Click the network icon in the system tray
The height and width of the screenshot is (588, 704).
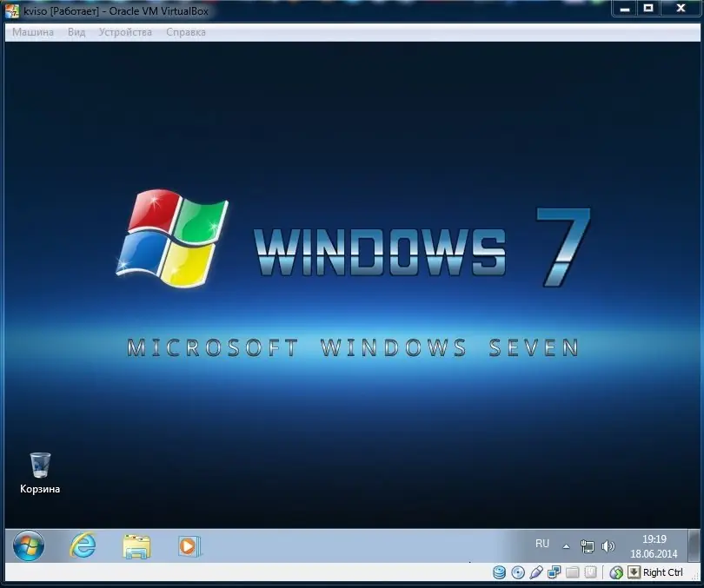click(588, 546)
